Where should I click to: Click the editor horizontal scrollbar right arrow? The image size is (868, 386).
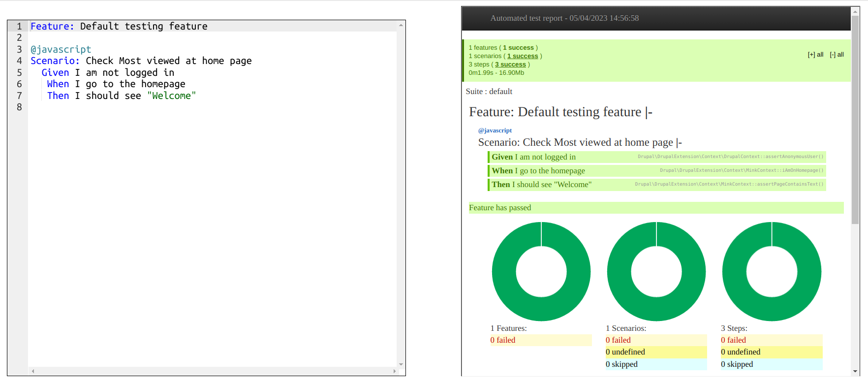[x=394, y=371]
